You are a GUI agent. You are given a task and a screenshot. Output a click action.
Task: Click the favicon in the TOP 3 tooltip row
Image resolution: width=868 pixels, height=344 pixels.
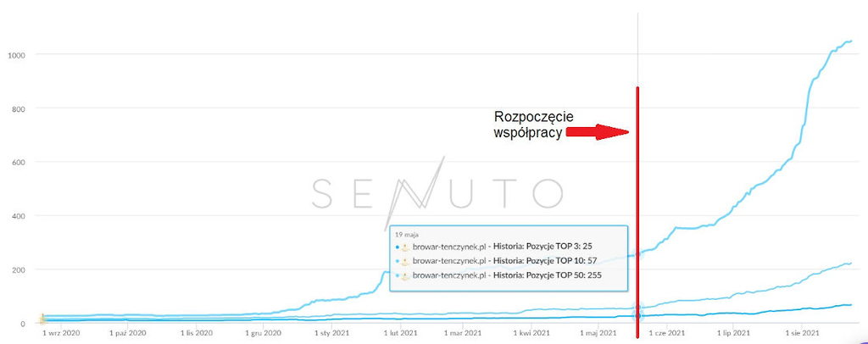click(405, 247)
